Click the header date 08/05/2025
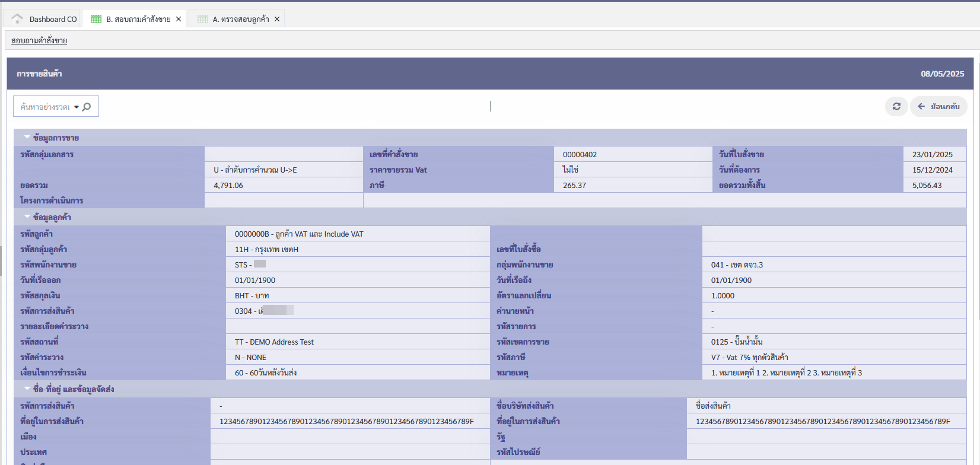The height and width of the screenshot is (465, 980). (943, 74)
